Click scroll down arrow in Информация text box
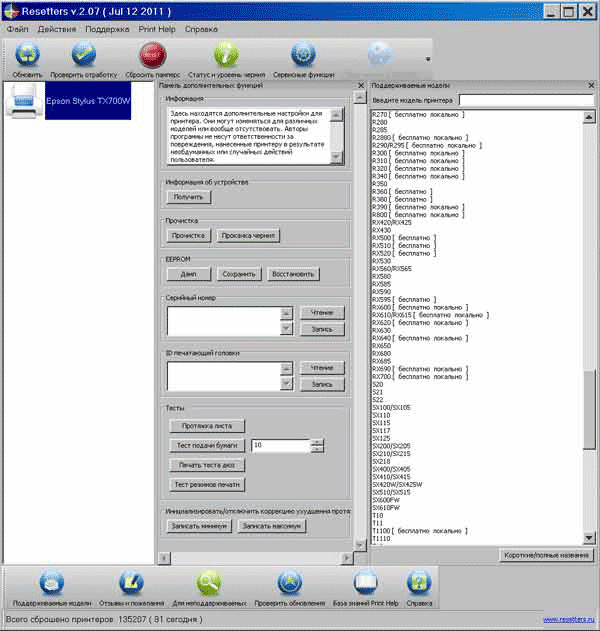Viewport: 600px width, 631px height. [336, 157]
